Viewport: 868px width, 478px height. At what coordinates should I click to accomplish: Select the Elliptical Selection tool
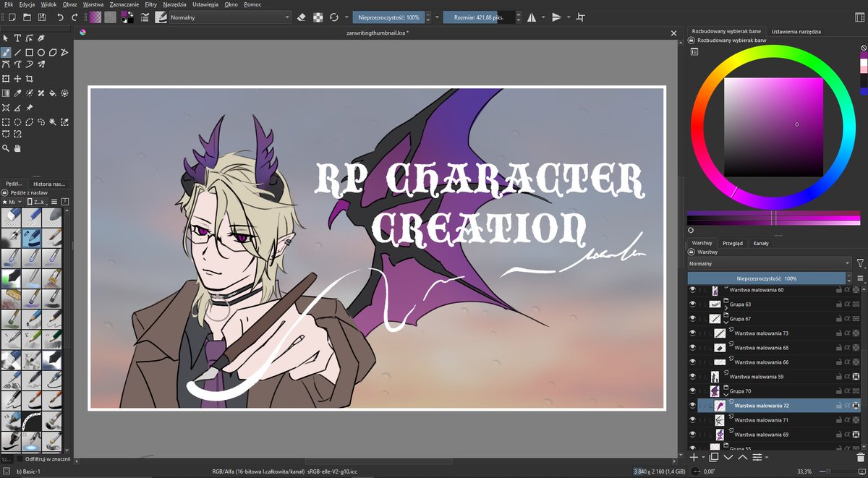point(17,122)
